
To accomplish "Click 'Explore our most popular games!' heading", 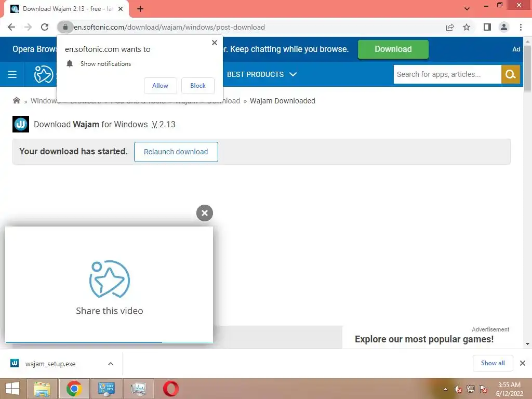I will [x=424, y=339].
